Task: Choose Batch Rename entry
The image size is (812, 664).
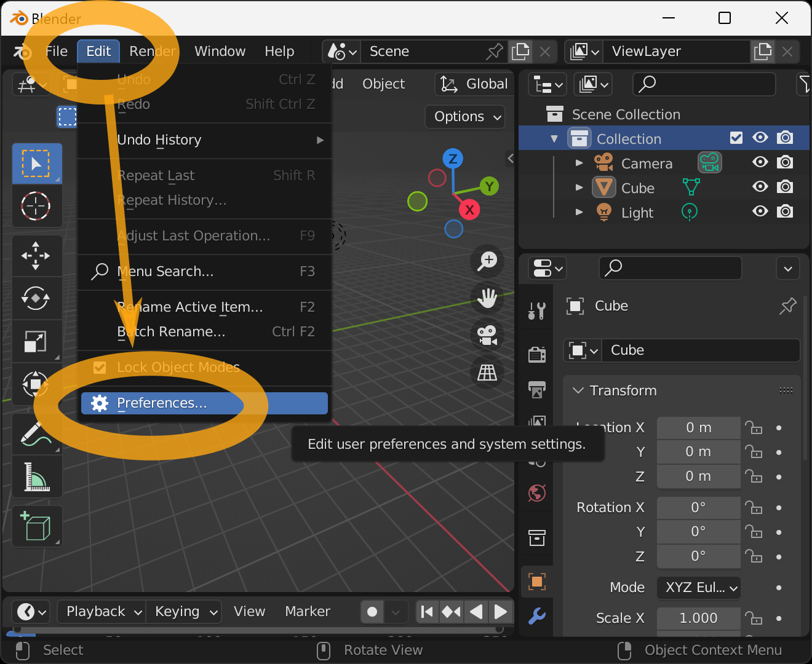Action: tap(204, 332)
